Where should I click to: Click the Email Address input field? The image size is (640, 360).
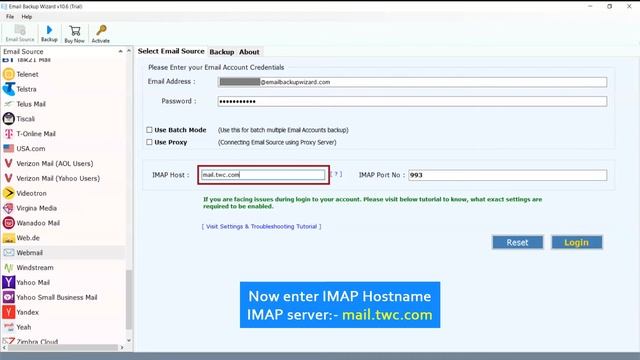tap(412, 82)
